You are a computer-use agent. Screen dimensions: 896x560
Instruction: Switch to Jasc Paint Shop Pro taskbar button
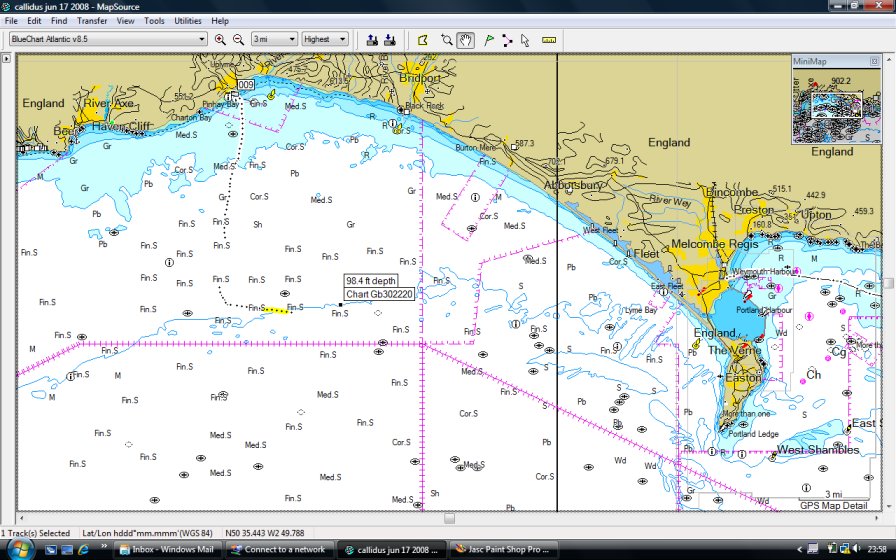click(x=503, y=550)
